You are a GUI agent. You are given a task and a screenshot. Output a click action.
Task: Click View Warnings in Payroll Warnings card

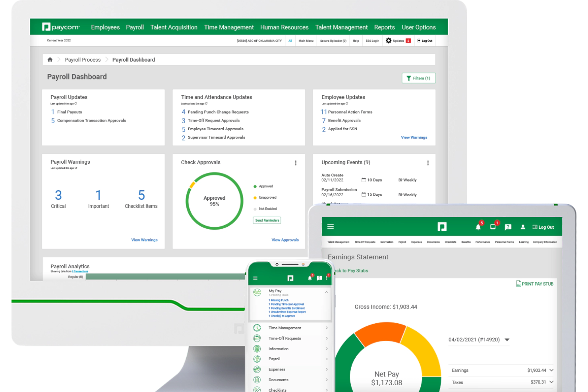click(144, 240)
